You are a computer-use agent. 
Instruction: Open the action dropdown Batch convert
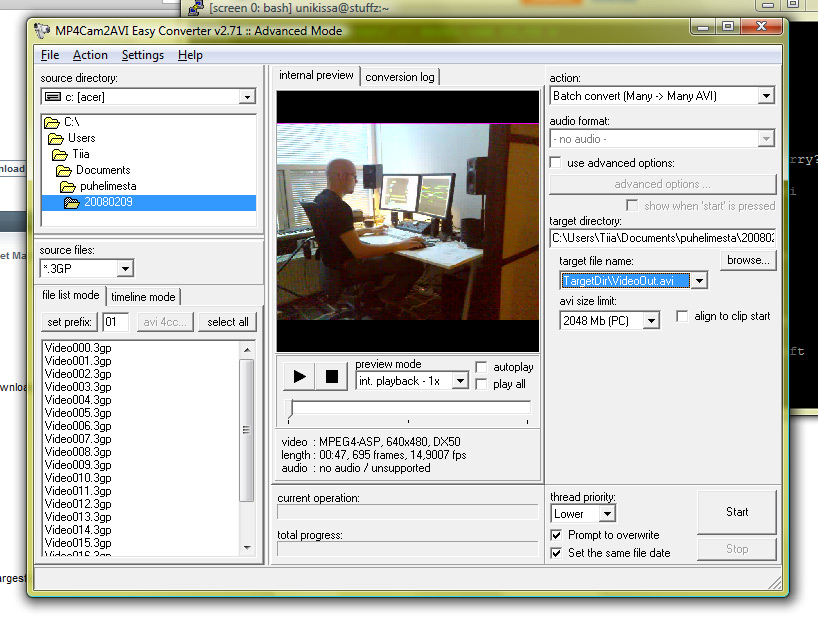point(662,96)
